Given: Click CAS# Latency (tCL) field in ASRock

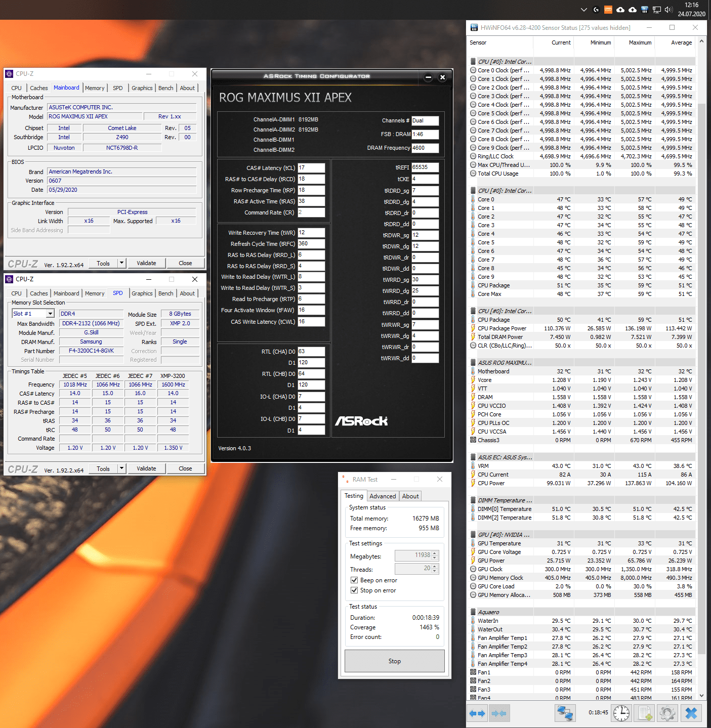Looking at the screenshot, I should point(311,168).
